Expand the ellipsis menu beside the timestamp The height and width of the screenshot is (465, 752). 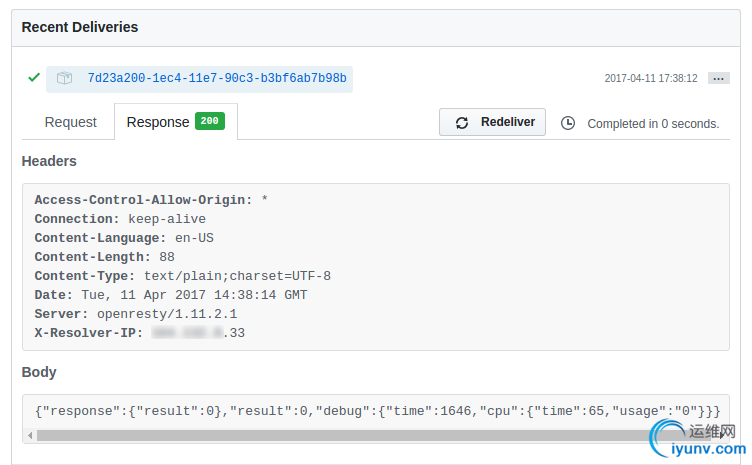tap(718, 78)
